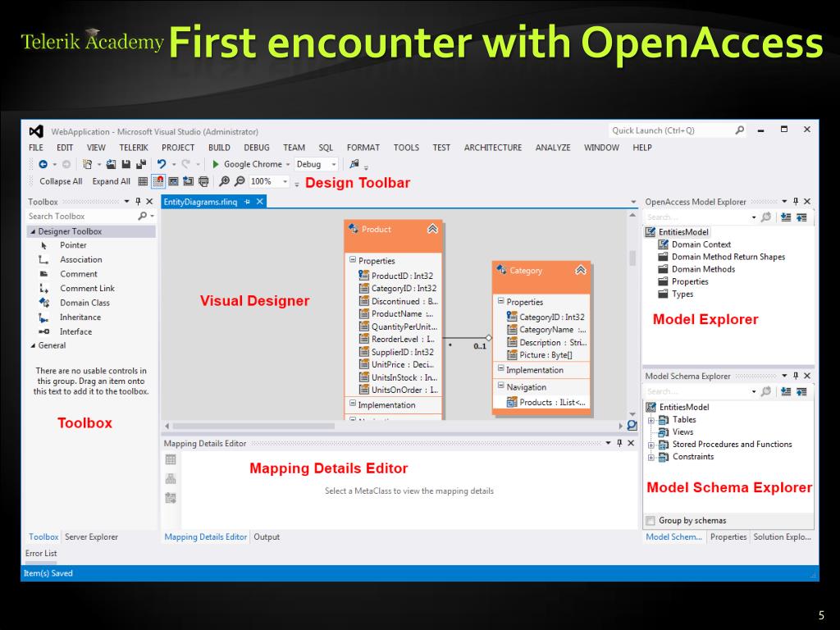Click the Print diagram icon
Screen dimensions: 840x630
(203, 181)
